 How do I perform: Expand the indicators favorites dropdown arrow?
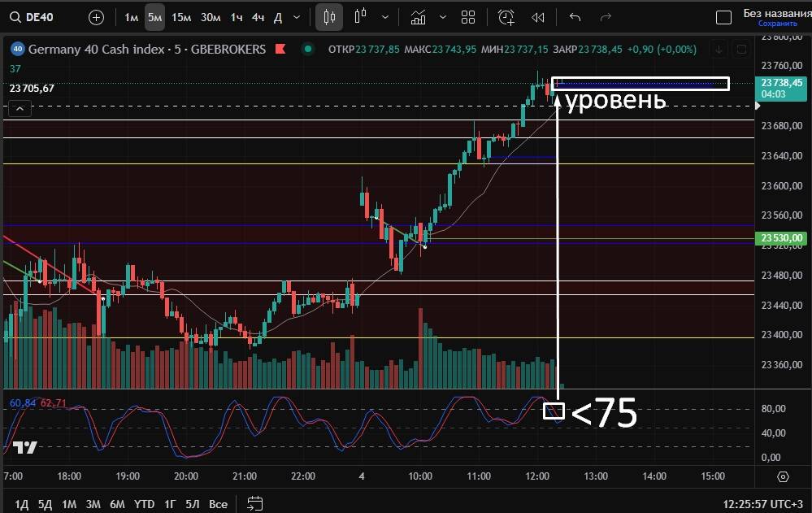[442, 17]
